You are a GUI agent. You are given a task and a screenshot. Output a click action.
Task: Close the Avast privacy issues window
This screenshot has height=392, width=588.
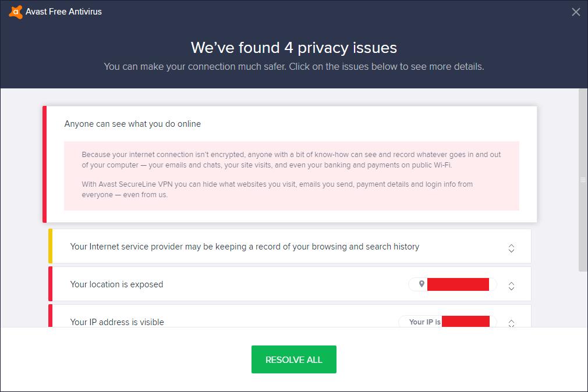pos(576,12)
